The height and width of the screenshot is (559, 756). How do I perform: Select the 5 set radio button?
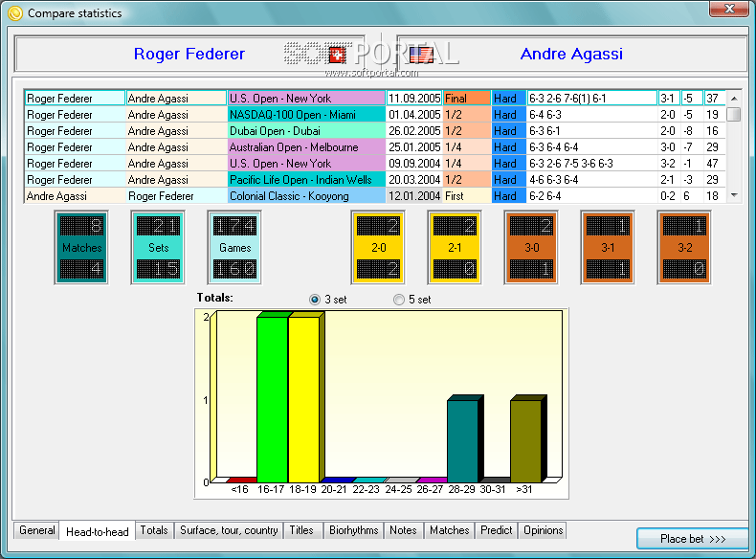tap(399, 300)
